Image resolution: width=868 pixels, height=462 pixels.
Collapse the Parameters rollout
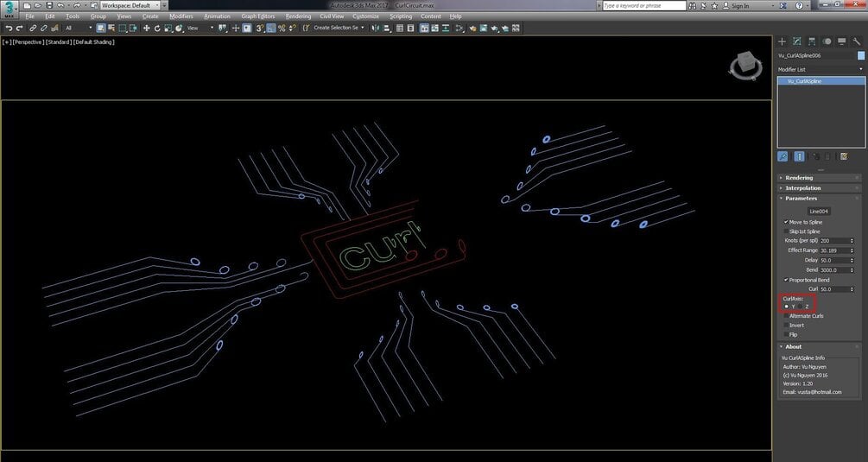click(x=820, y=198)
